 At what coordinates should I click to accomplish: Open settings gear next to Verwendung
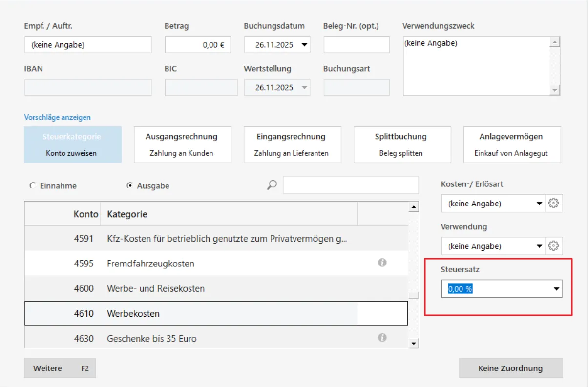point(553,246)
